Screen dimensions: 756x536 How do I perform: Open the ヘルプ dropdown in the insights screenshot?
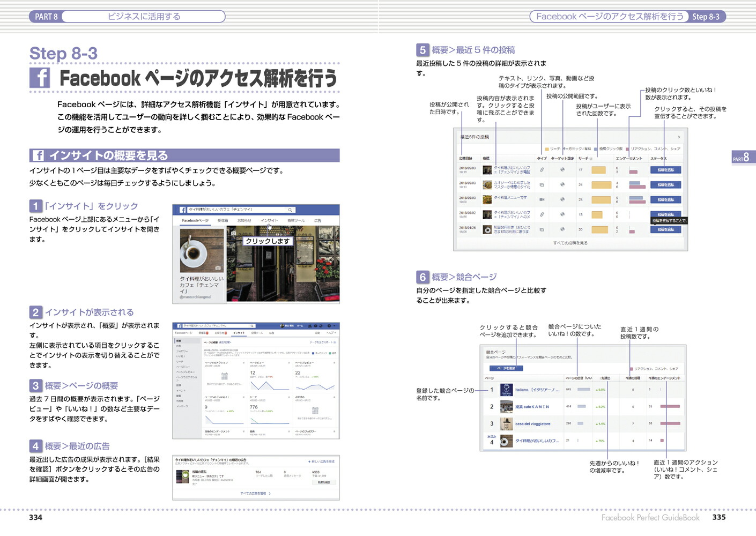click(x=331, y=333)
